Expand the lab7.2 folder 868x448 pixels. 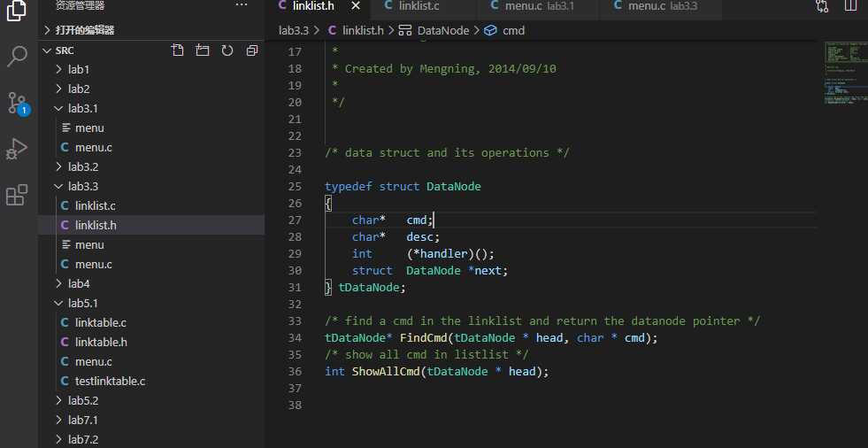151,439
